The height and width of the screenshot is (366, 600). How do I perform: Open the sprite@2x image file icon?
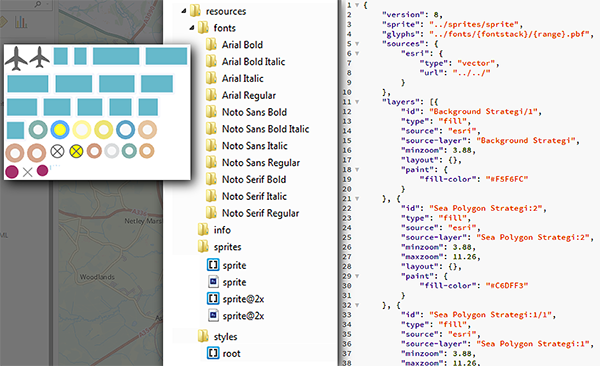click(x=213, y=315)
